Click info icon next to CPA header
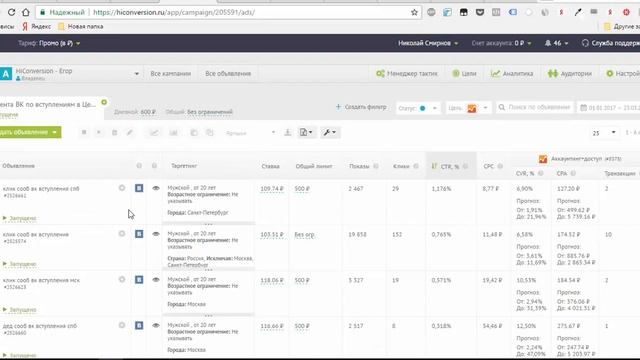640x360 pixels. coord(573,173)
